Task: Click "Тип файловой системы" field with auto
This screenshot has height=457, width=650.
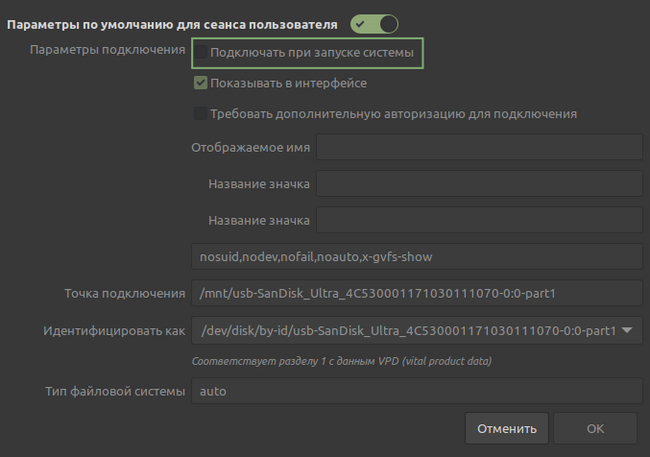Action: click(415, 391)
